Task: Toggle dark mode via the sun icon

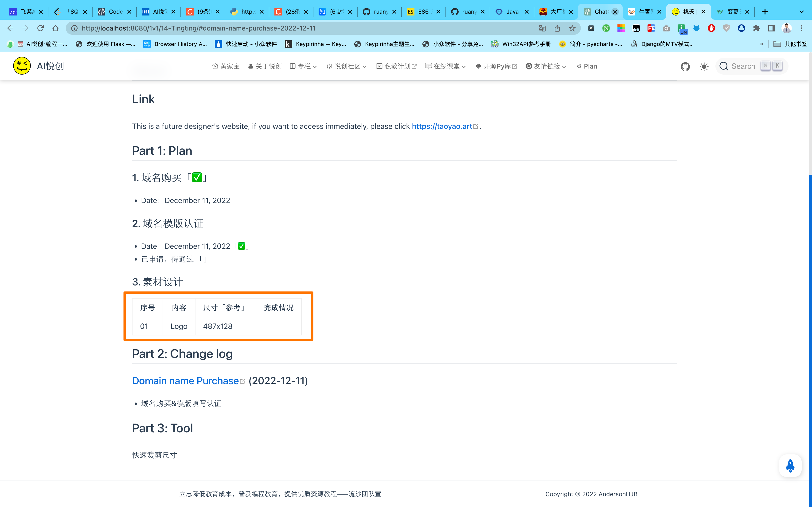Action: 704,66
